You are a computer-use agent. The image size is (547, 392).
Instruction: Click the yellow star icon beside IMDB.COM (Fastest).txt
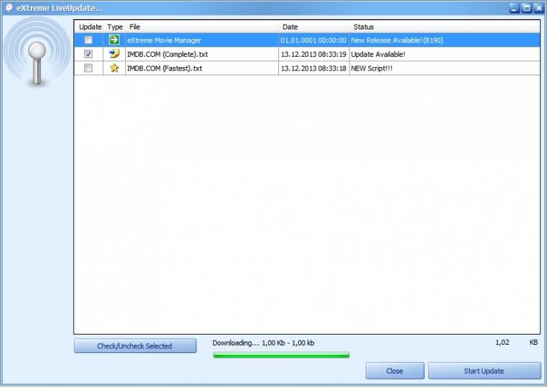pos(114,68)
